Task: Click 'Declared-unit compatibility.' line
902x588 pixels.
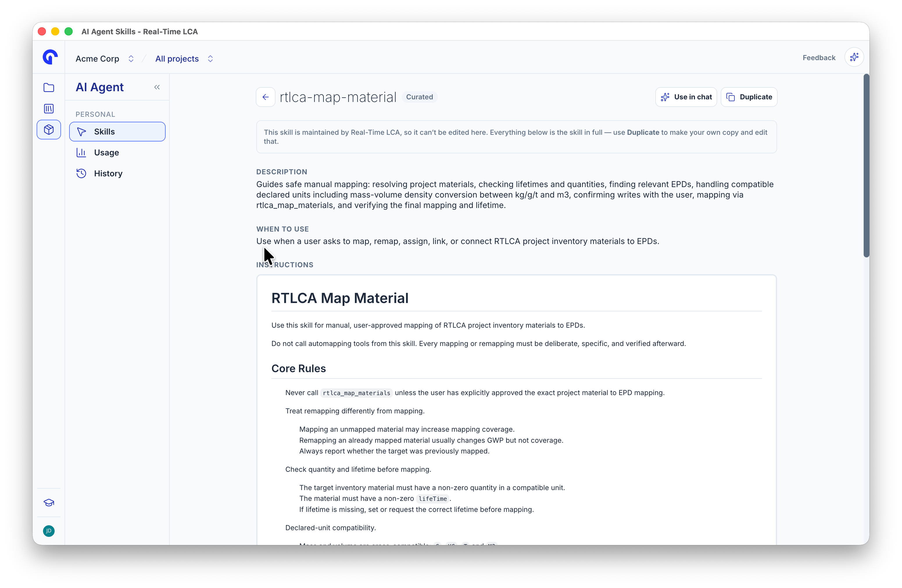Action: click(330, 527)
